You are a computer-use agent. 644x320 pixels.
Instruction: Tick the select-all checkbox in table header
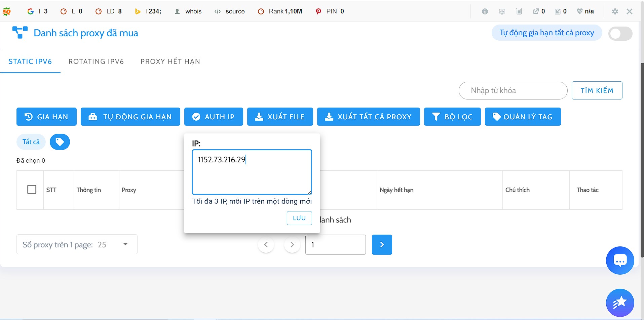pyautogui.click(x=32, y=190)
